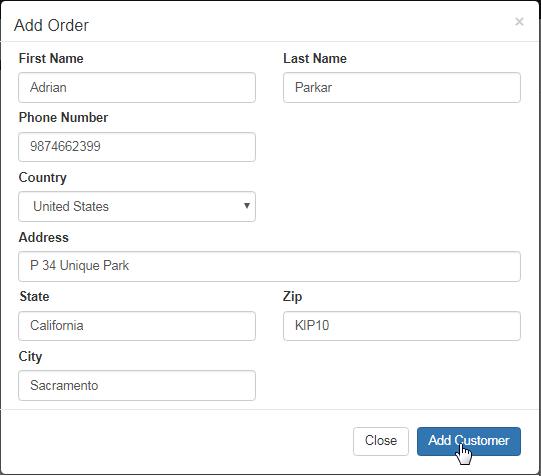
Task: Select the Phone Number input box
Action: (137, 147)
